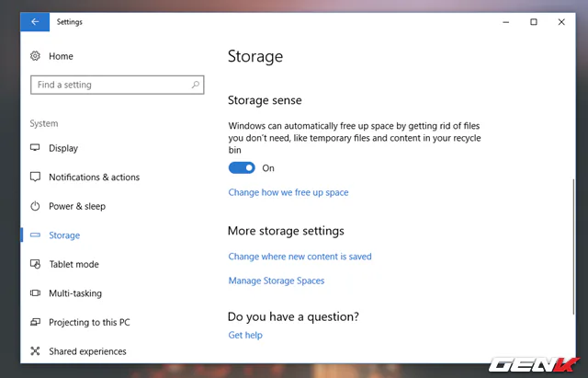Click the Multi-tasking icon

(35, 292)
